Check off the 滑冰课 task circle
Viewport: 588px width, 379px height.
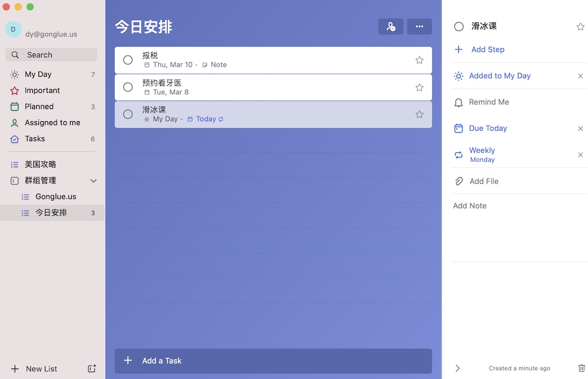click(x=127, y=114)
